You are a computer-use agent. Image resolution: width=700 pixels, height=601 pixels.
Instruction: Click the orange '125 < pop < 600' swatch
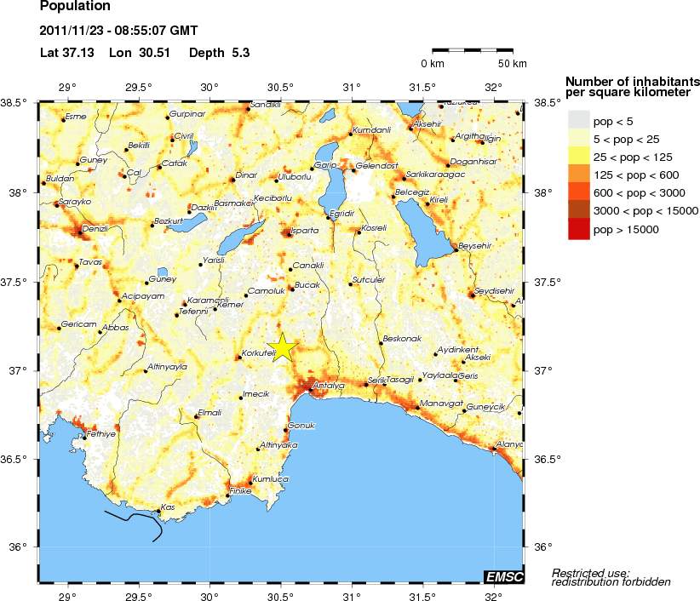[579, 175]
